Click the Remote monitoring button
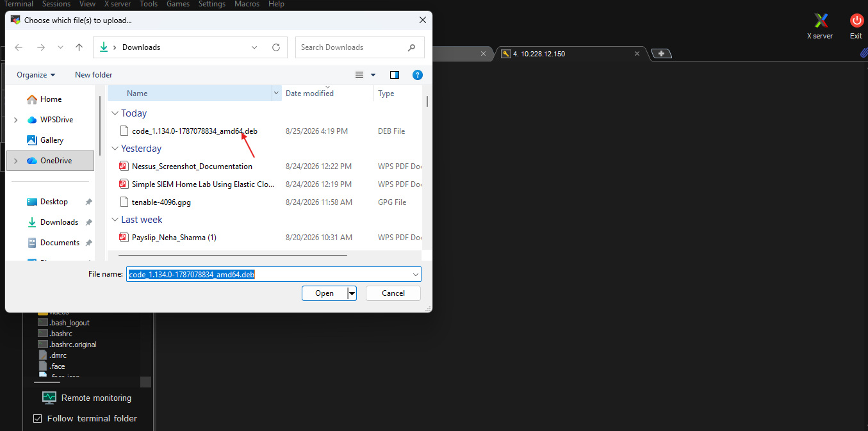The height and width of the screenshot is (431, 868). click(x=86, y=398)
